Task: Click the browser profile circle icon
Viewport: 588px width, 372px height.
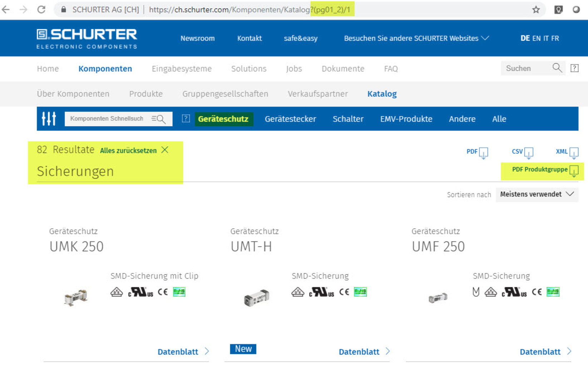Action: point(576,10)
